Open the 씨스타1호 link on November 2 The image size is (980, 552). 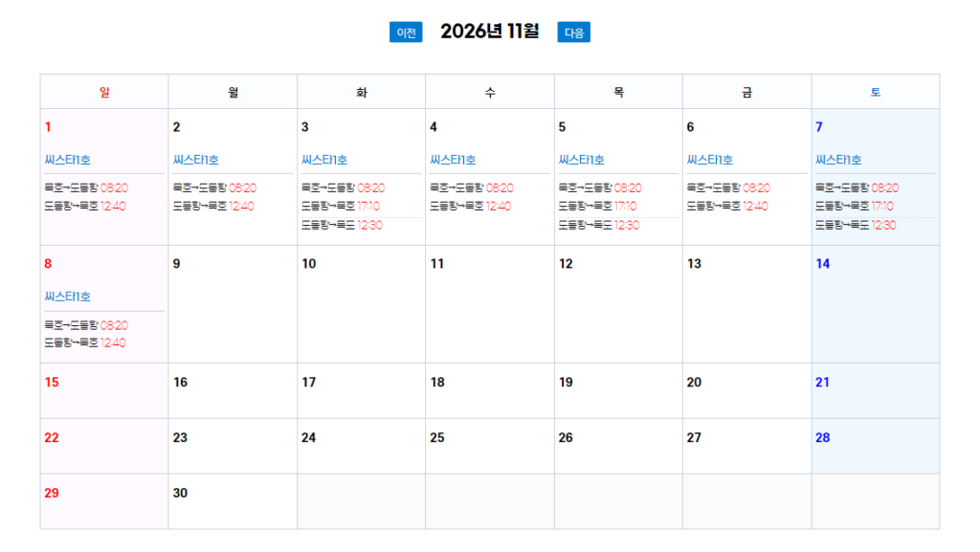tap(196, 160)
